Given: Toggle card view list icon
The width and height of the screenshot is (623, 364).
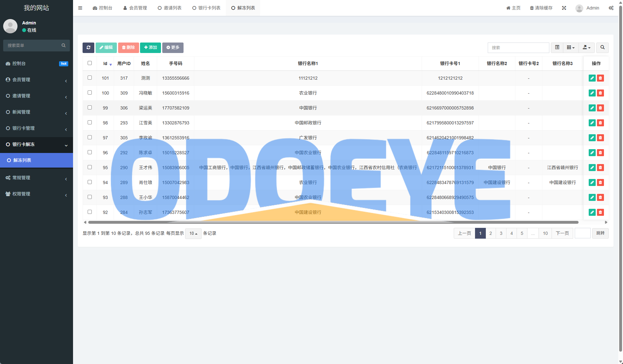Looking at the screenshot, I should coord(557,48).
